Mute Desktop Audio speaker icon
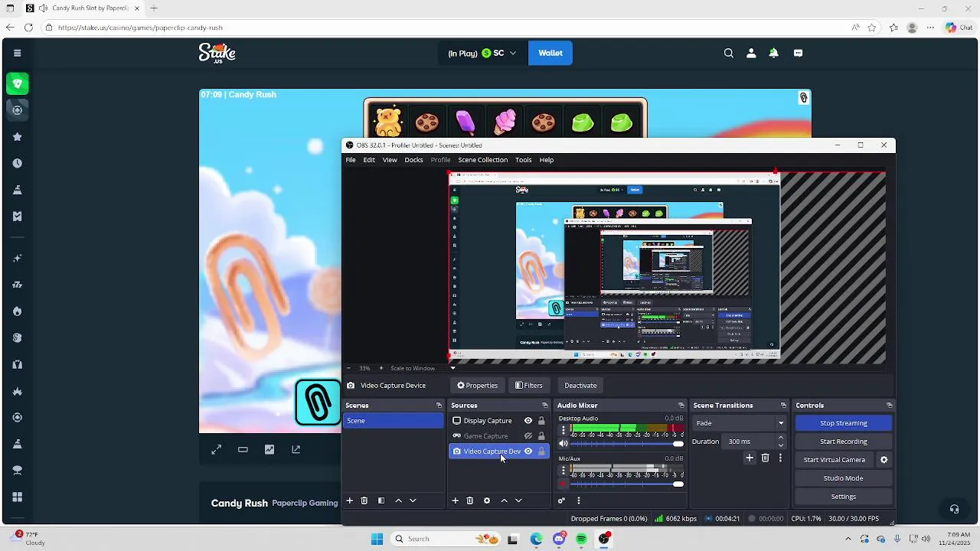Screen dimensions: 980x551 563,444
